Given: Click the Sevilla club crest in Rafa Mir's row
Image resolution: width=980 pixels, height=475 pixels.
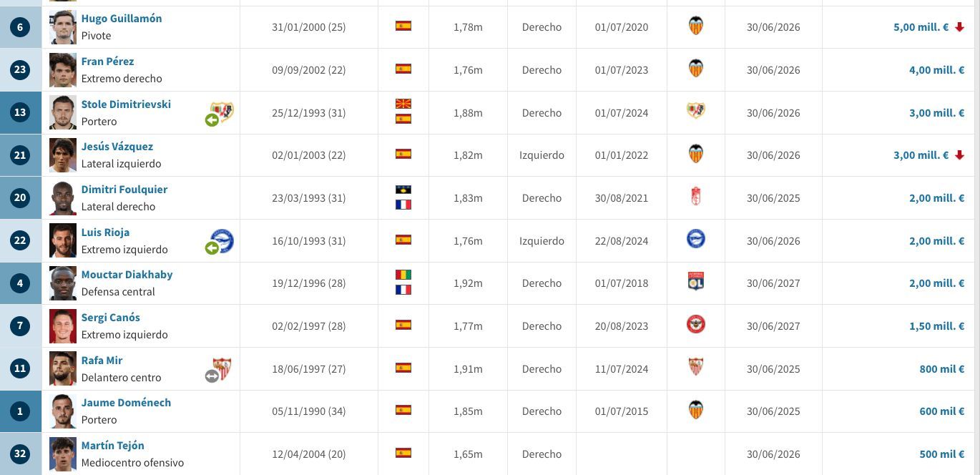Looking at the screenshot, I should [x=695, y=368].
